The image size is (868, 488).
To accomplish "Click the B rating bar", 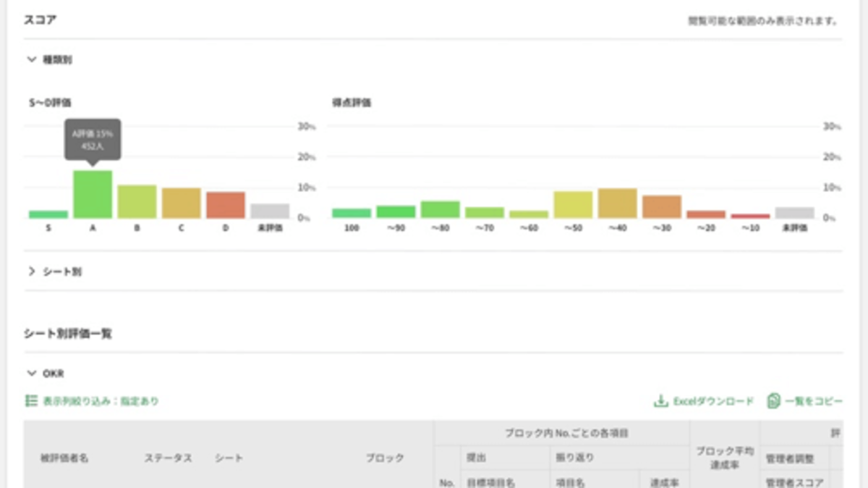I will [137, 201].
